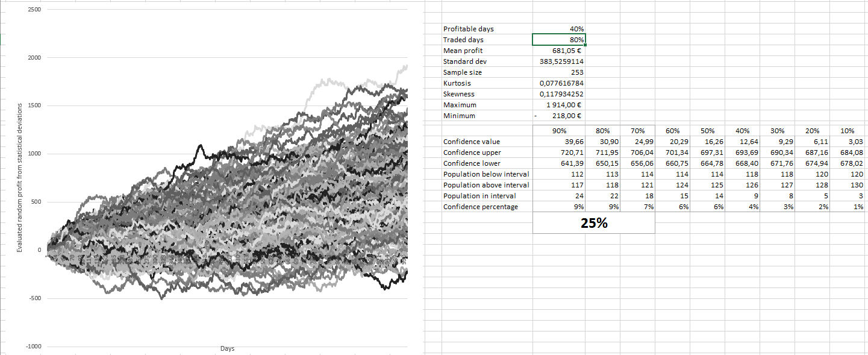Screen dimensions: 868x355
Task: Click population in interval cell 24
Action: 559,196
